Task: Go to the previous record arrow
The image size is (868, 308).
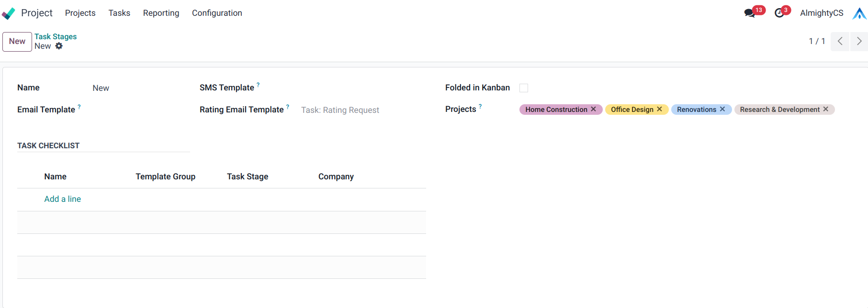Action: [x=840, y=41]
